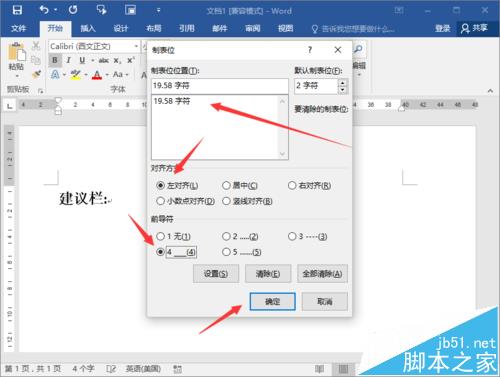The height and width of the screenshot is (377, 500).
Task: Switch to the 设计 tab
Action: pos(121,28)
